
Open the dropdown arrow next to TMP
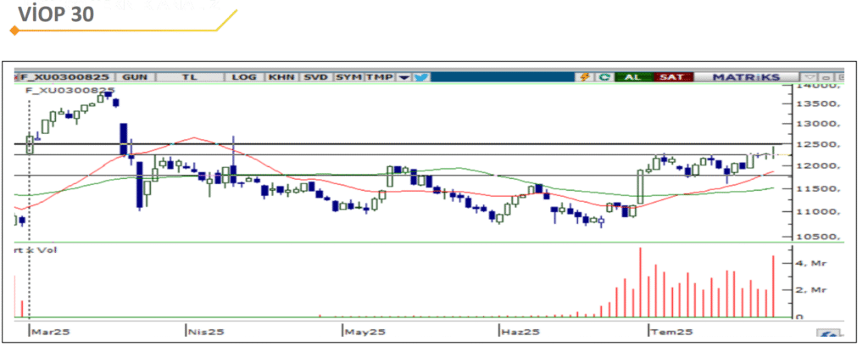pos(404,77)
